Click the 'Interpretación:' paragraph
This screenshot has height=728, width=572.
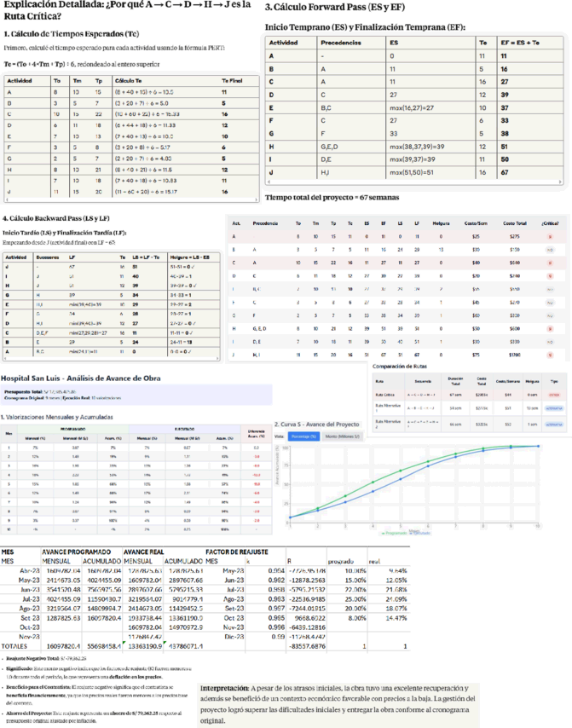338,704
